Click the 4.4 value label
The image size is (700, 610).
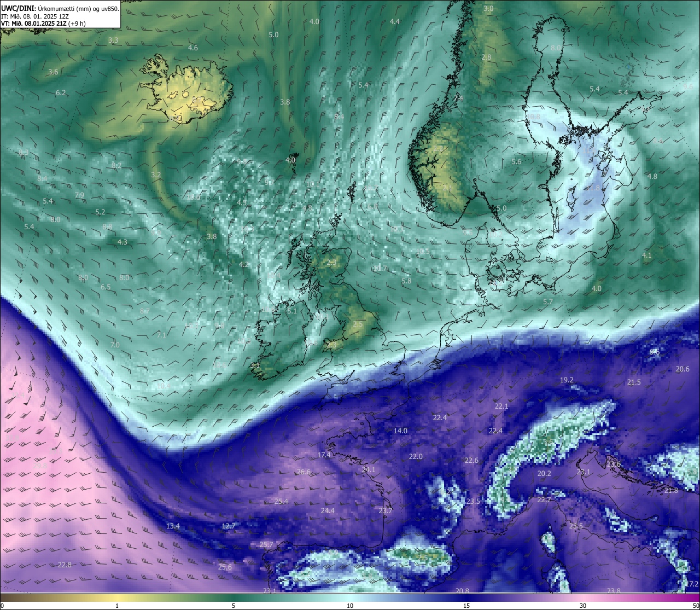[x=395, y=21]
